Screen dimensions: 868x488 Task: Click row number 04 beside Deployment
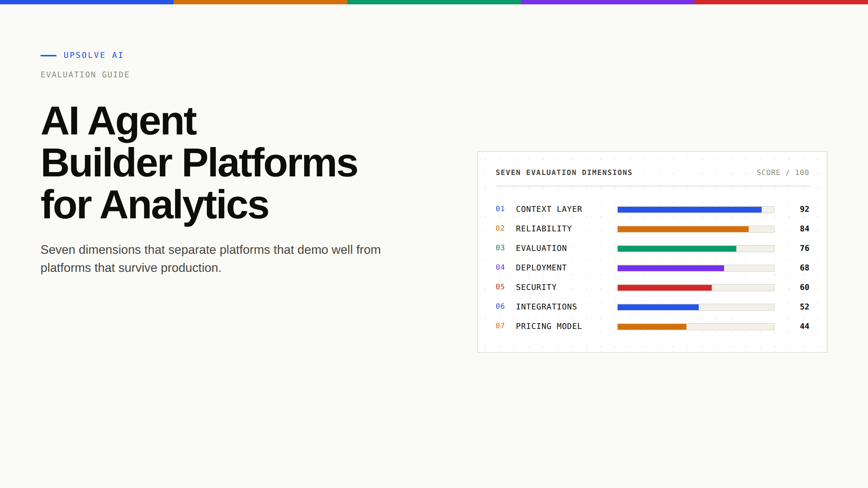pos(500,267)
